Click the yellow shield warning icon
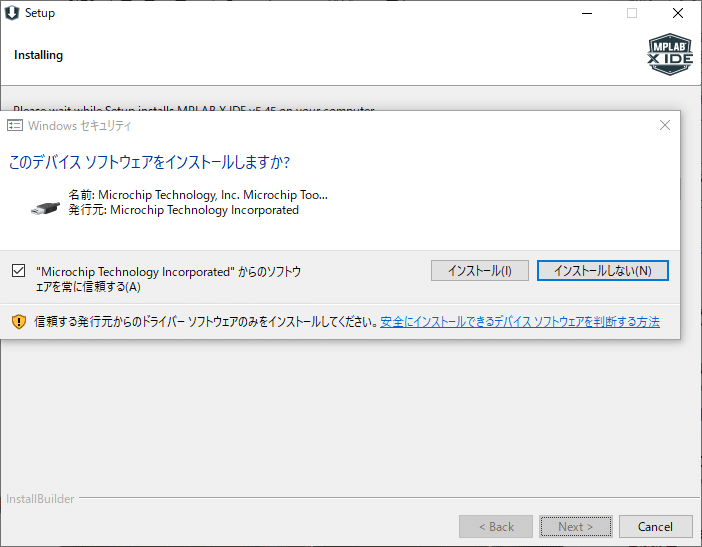The width and height of the screenshot is (702, 547). click(x=19, y=321)
